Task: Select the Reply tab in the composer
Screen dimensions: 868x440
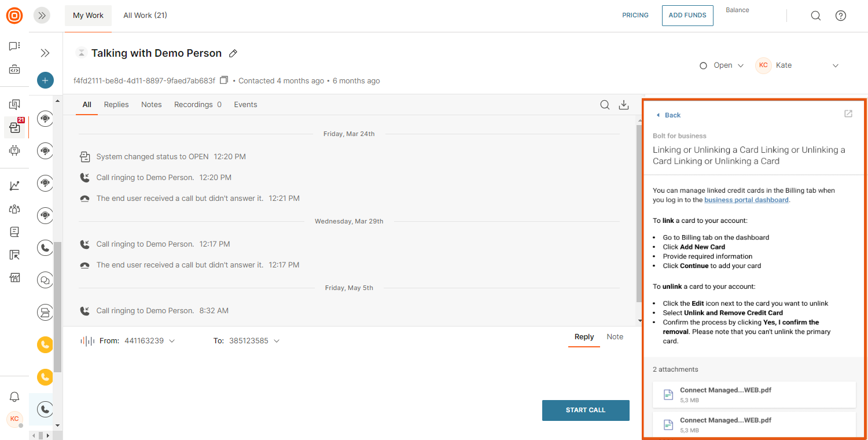Action: [x=584, y=337]
